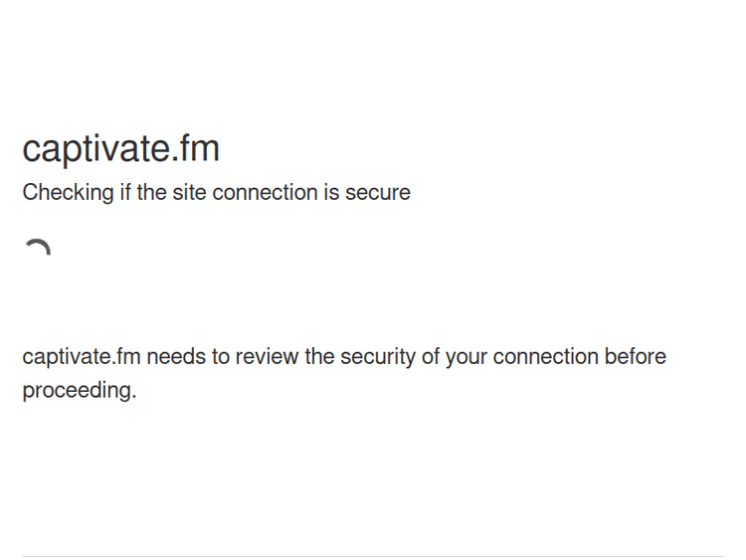
Task: Click the word "of" in the paragraph
Action: tap(430, 357)
